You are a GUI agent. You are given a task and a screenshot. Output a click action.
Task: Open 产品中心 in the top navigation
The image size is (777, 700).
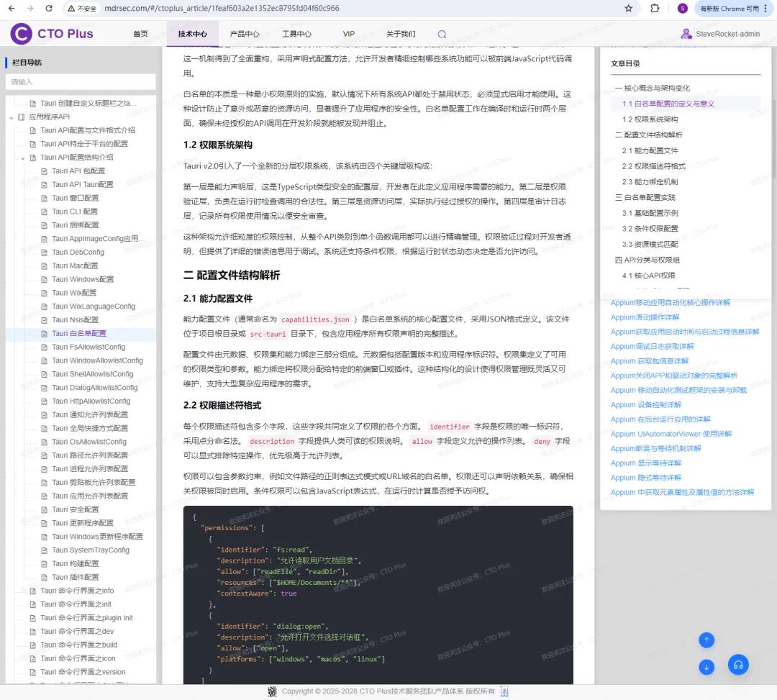click(245, 34)
